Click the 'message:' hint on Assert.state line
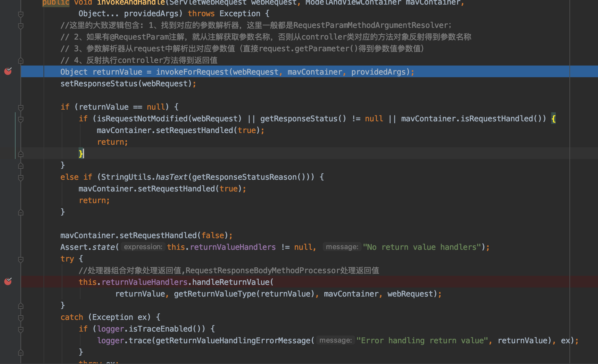Screen dimensions: 598x364 342,247
